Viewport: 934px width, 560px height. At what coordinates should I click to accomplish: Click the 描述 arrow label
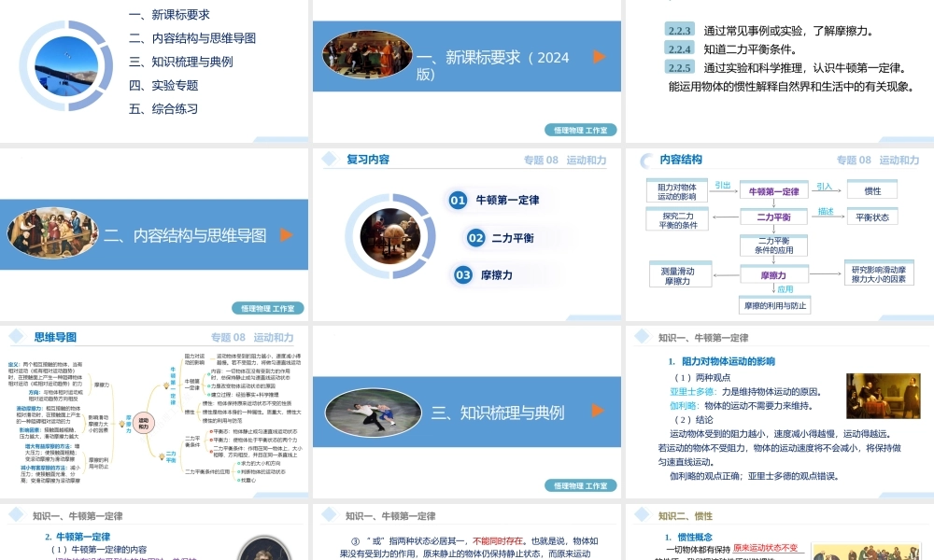tap(826, 211)
